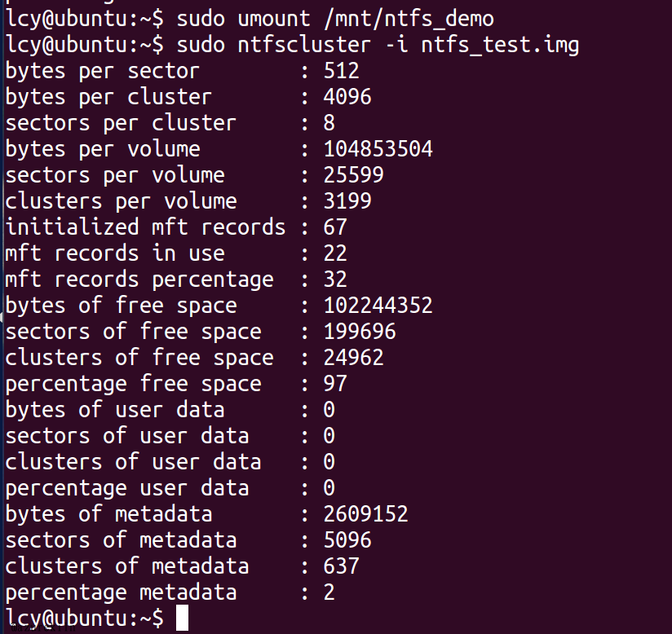The height and width of the screenshot is (634, 672).
Task: Click the sectors of free space value 199696
Action: tap(360, 332)
